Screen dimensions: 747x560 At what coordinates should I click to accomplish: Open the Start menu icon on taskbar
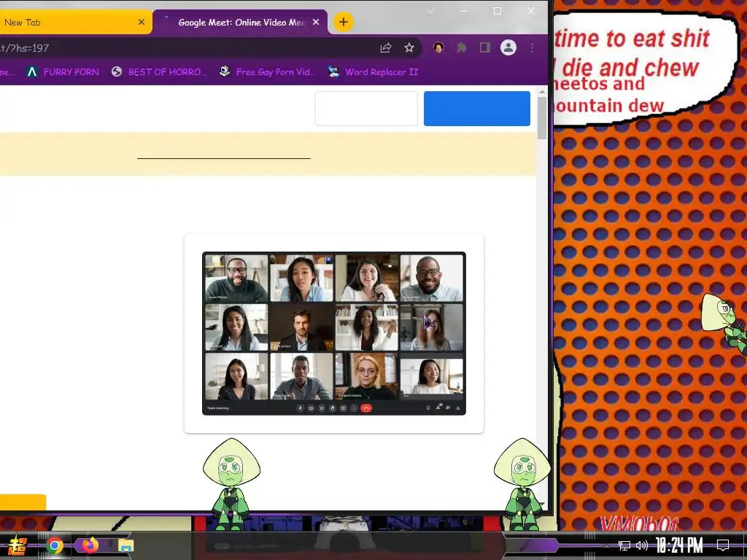pos(18,545)
